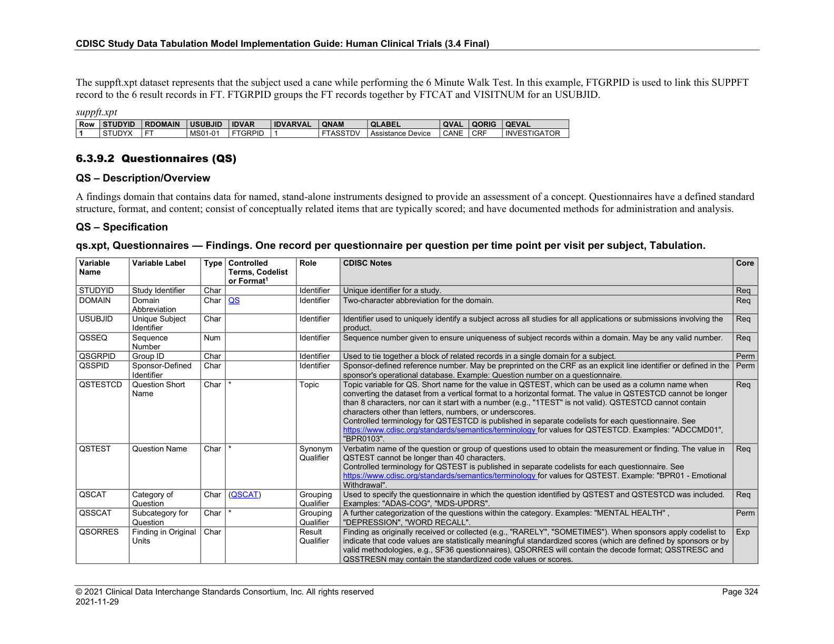Click the "QLABEL" column header
Viewport: 834px width, 644px height.
(403, 124)
